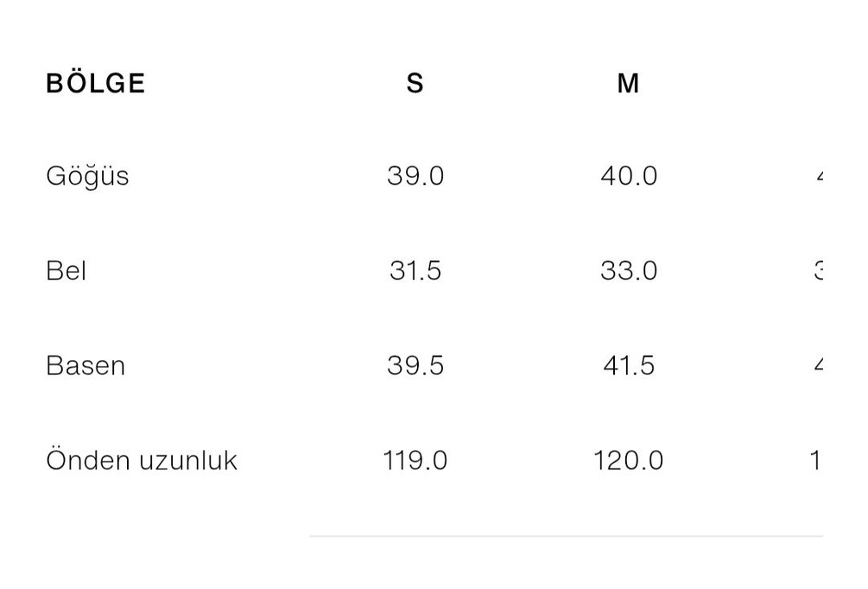
Task: Select Göğüs value 40.0 for size M
Action: click(629, 176)
